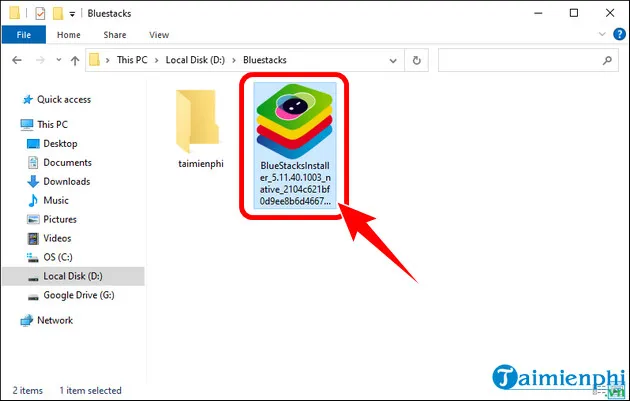This screenshot has width=630, height=401.
Task: Click the Properties quick access toolbar icon
Action: 40,13
